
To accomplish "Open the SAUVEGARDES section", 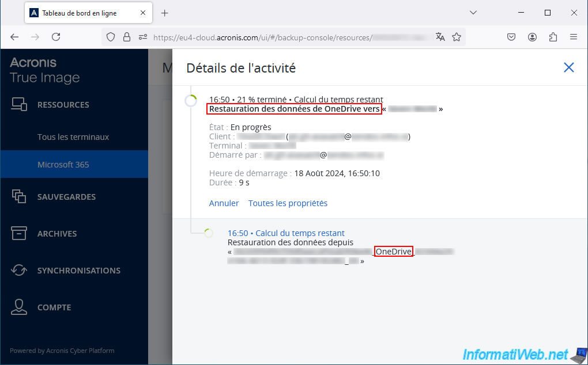I will 66,197.
